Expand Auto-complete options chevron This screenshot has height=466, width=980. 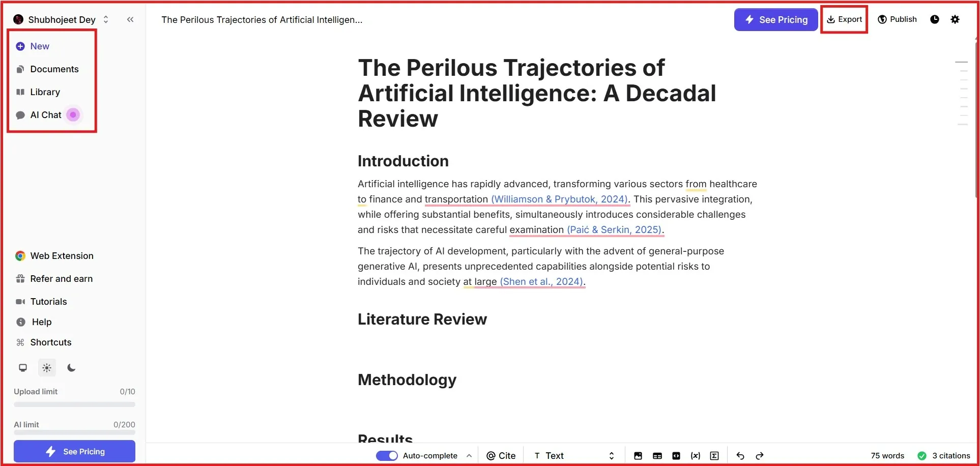point(469,456)
